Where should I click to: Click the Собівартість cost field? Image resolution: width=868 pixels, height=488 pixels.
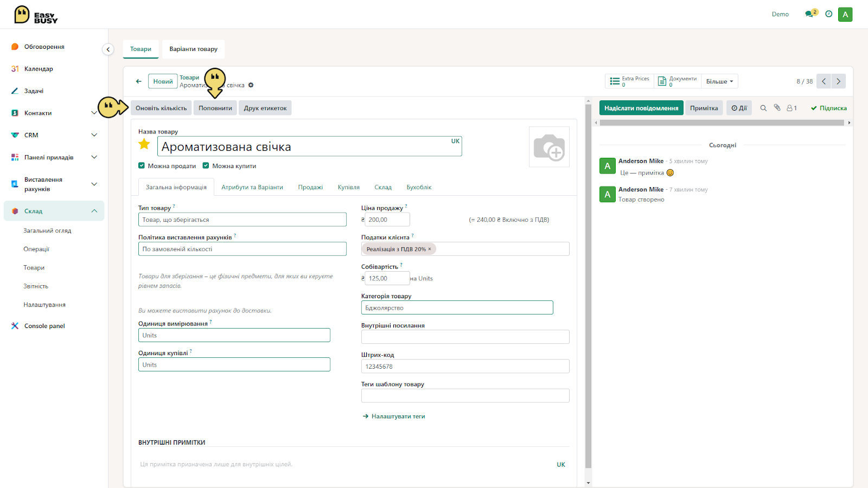tap(387, 278)
